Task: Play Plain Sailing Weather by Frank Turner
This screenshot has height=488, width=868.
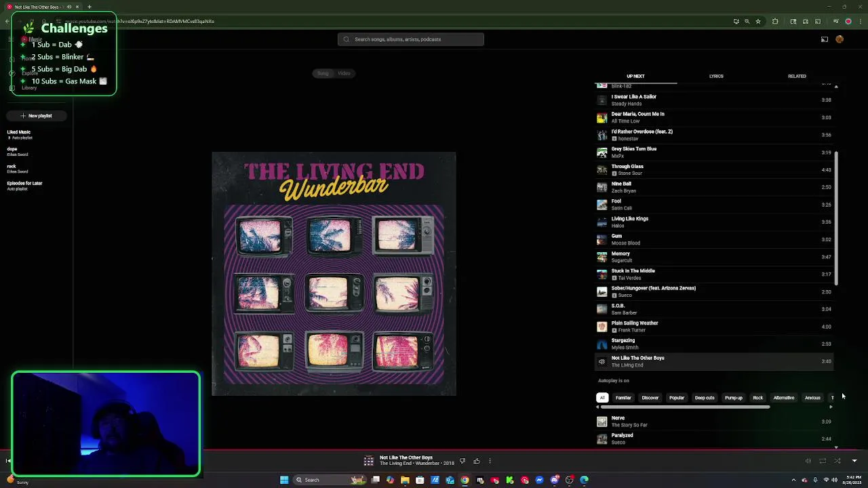Action: (x=714, y=327)
